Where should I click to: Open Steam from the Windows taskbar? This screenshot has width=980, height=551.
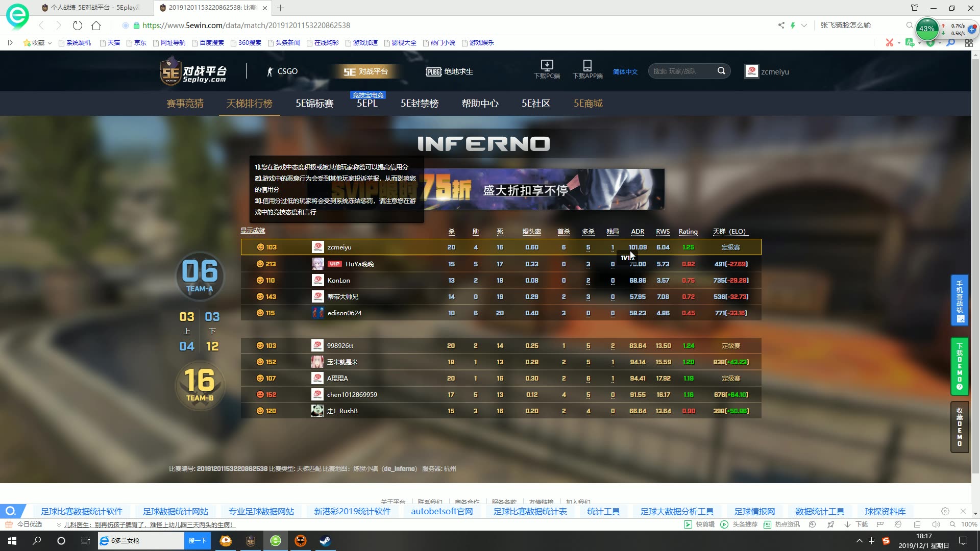(x=325, y=541)
